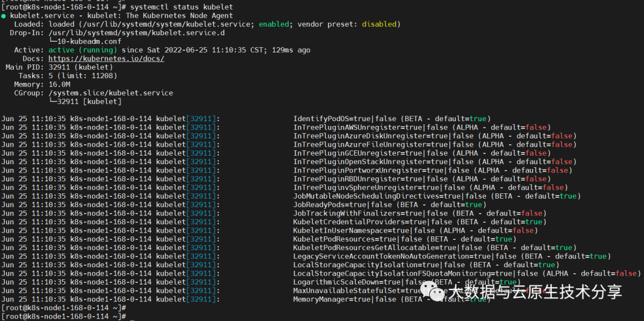644x321 pixels.
Task: Select '32911 [kubelet]' under CGroup tree
Action: (x=89, y=102)
